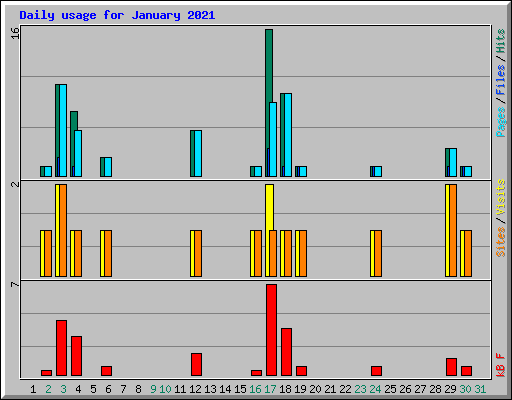Select the cyan Pages bar for day 18

(288, 135)
